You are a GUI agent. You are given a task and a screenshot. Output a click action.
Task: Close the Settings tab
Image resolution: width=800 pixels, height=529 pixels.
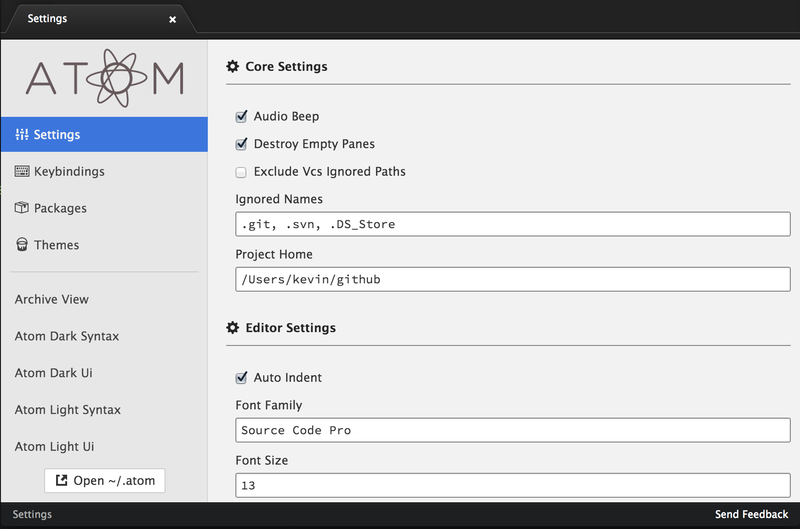coord(172,19)
